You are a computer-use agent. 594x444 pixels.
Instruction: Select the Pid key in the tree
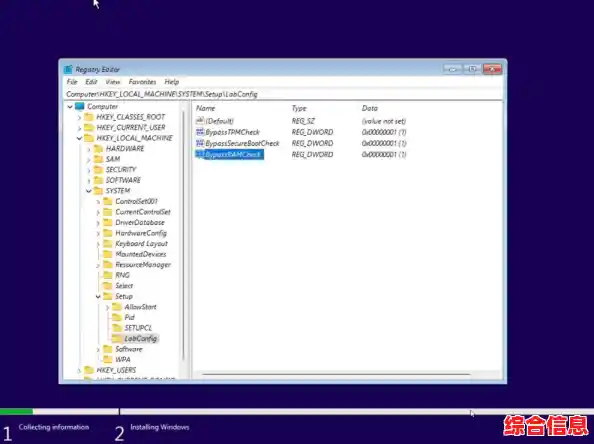(130, 317)
